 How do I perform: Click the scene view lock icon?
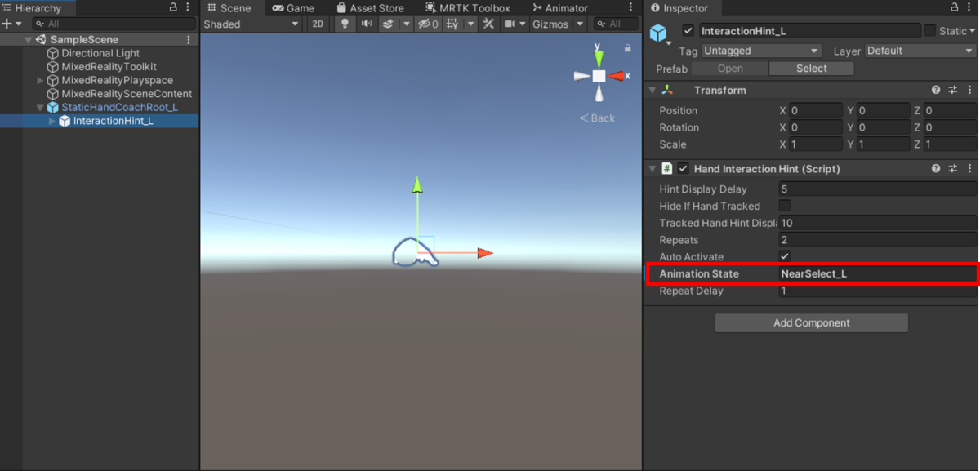(627, 48)
